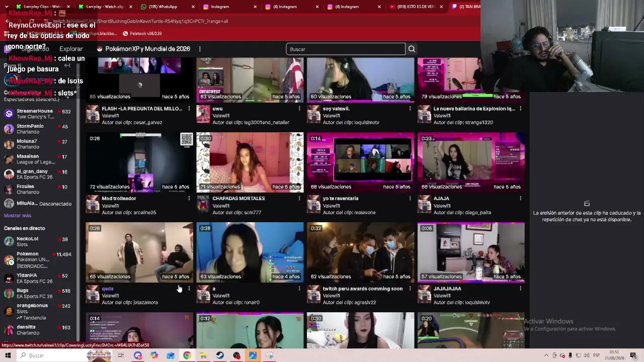Image resolution: width=644 pixels, height=362 pixels.
Task: Show hidden system tray icons
Action: click(546, 355)
